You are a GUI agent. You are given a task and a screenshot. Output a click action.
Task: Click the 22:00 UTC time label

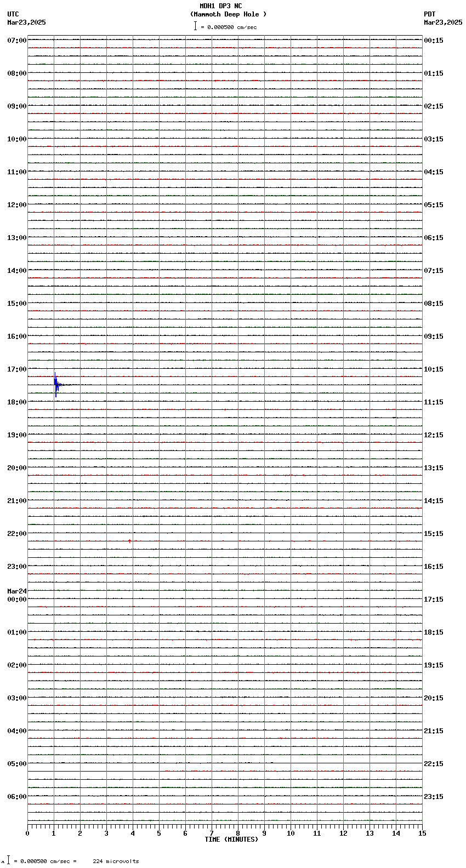click(x=17, y=534)
